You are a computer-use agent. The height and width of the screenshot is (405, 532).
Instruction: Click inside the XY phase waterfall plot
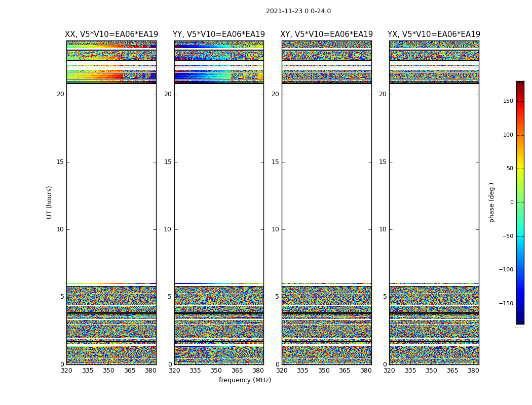(x=326, y=202)
